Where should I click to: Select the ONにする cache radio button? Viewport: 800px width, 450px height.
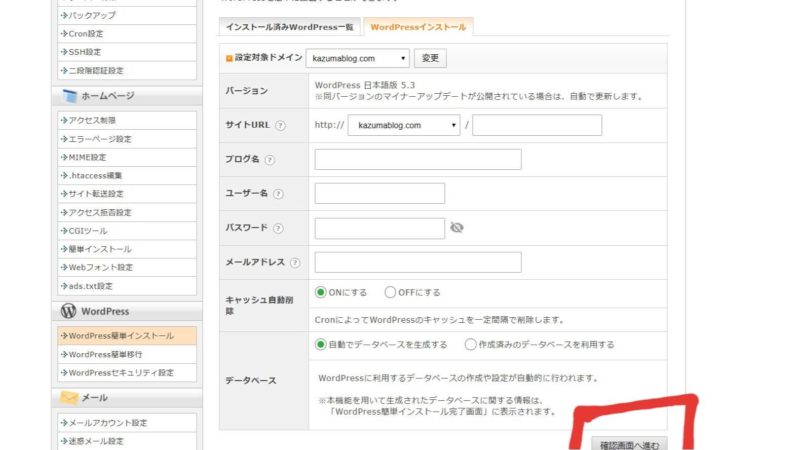[320, 292]
